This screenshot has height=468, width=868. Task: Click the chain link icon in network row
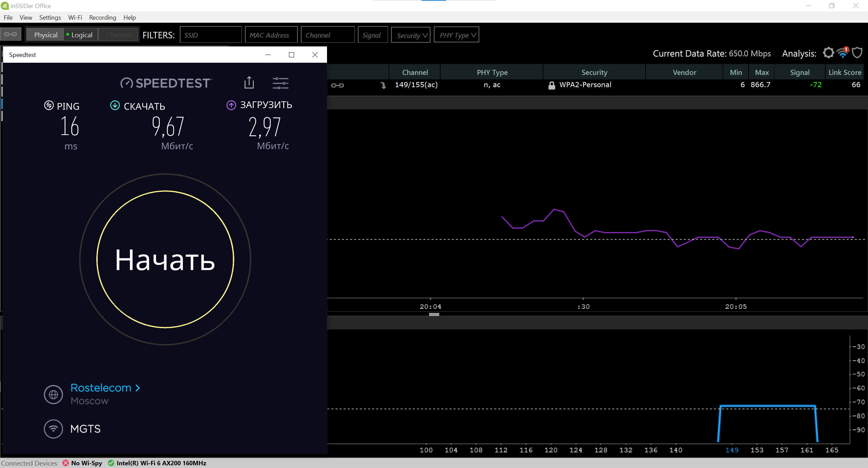pyautogui.click(x=337, y=85)
